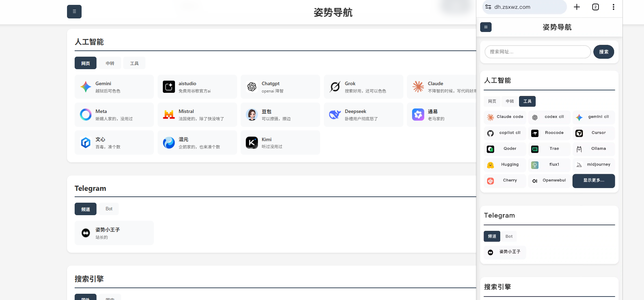
Task: Open the Kimi site icon
Action: 252,143
